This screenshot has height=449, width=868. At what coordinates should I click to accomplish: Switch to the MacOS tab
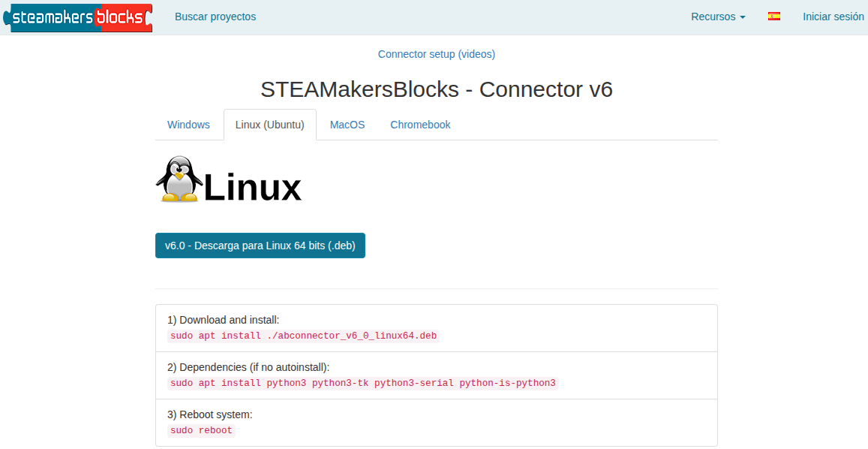click(x=347, y=125)
